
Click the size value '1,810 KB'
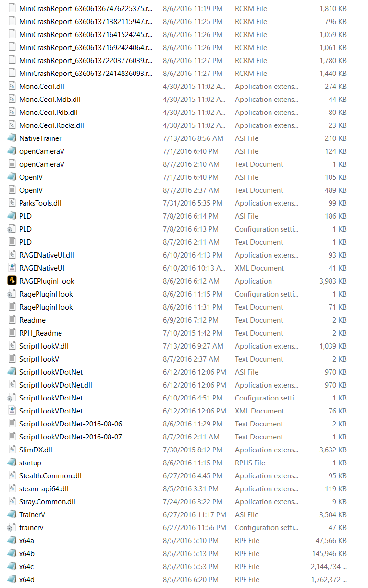click(x=333, y=9)
